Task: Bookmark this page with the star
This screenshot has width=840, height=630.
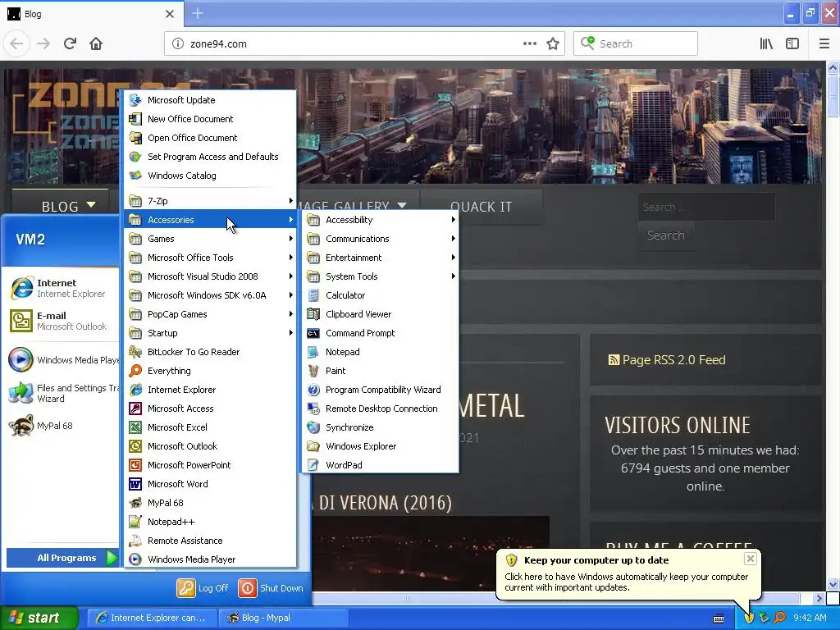Action: 553,43
